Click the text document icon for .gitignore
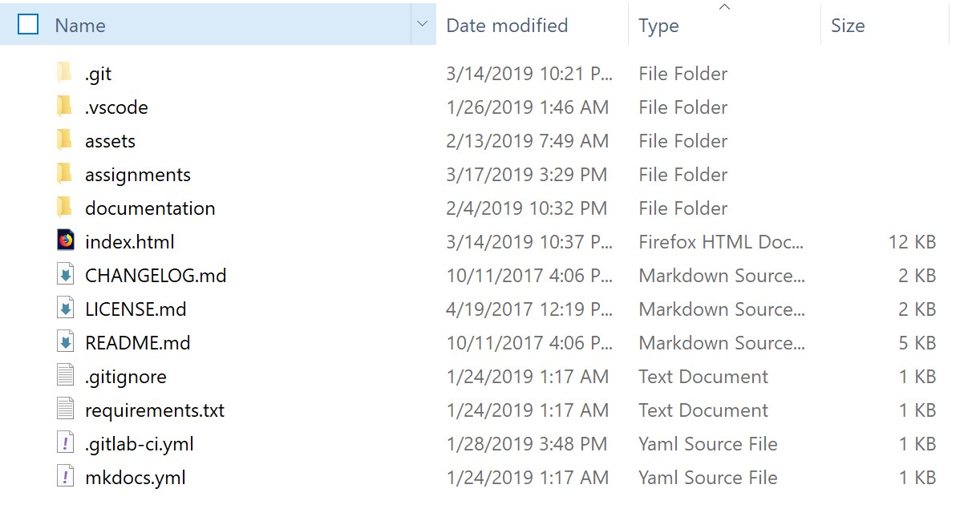Image resolution: width=980 pixels, height=529 pixels. click(66, 376)
